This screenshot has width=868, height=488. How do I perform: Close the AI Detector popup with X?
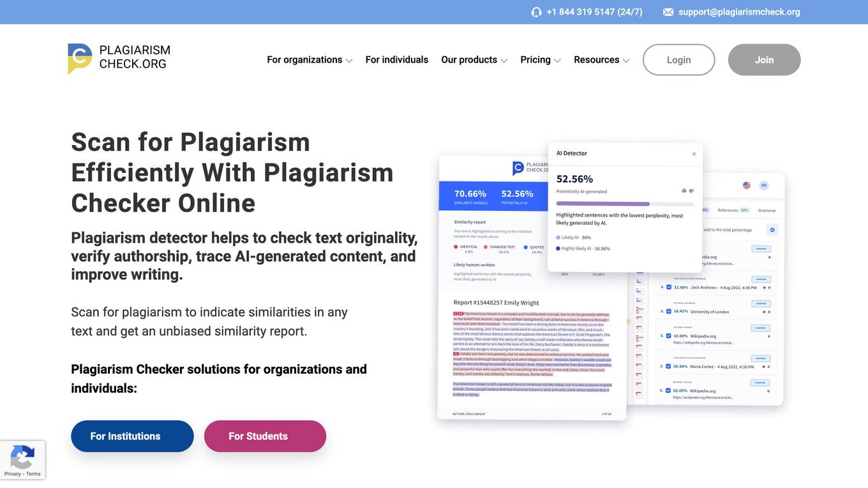694,154
